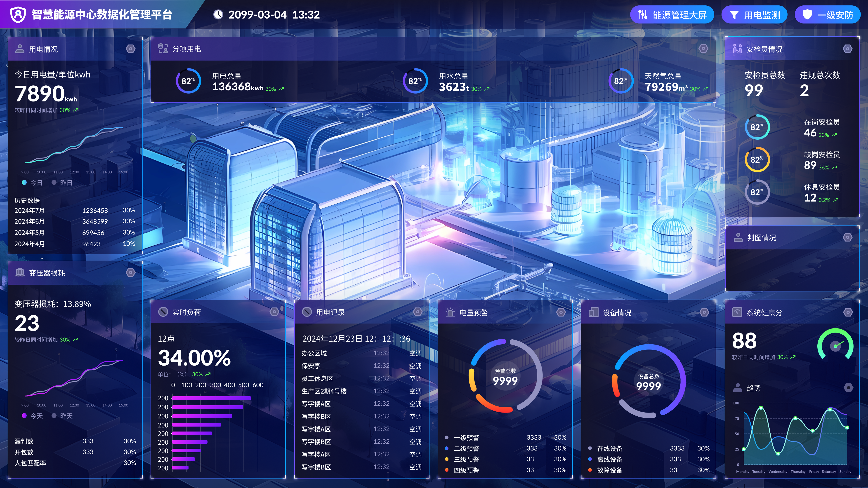This screenshot has width=868, height=488.
Task: Open settings hexagon in the 电量预警 panel
Action: tap(561, 312)
